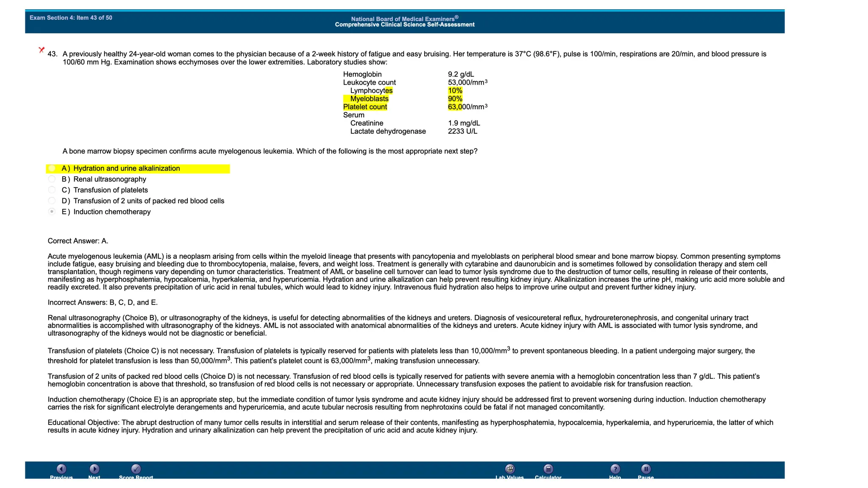Click the 'Comprehensive Clinical Science Self-Assessment' title
Screen dimensions: 868x488
click(x=405, y=25)
